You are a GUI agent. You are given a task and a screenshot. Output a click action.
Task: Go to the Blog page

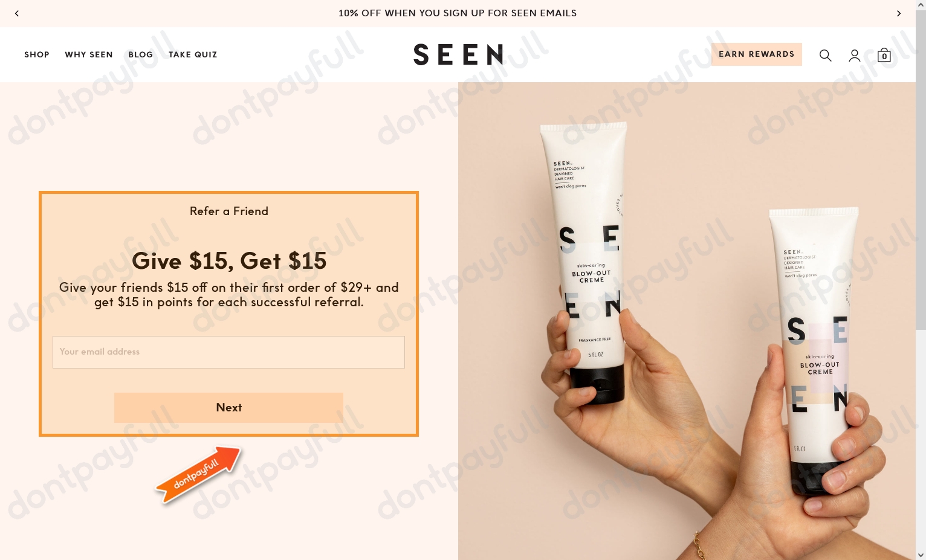141,54
